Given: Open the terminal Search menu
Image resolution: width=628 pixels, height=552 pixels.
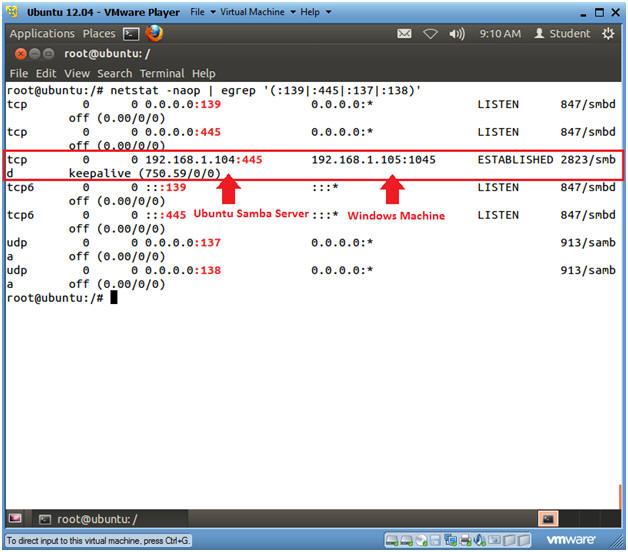Looking at the screenshot, I should [115, 74].
